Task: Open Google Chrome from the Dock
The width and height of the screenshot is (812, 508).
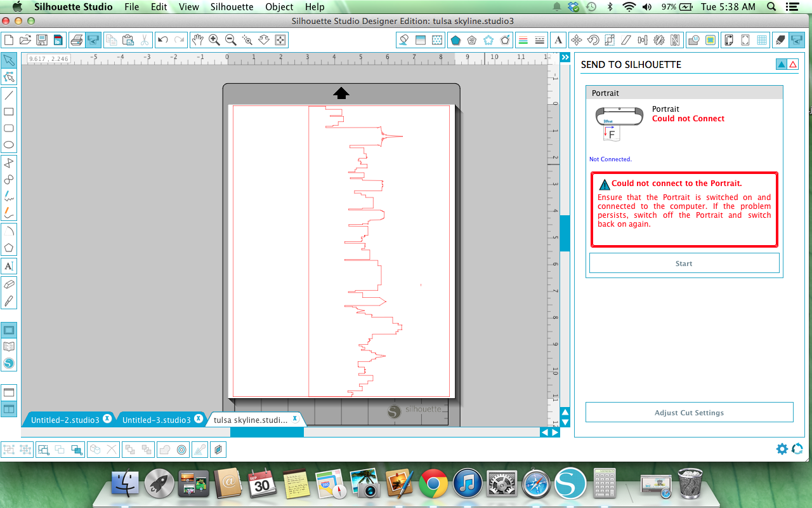Action: [433, 485]
